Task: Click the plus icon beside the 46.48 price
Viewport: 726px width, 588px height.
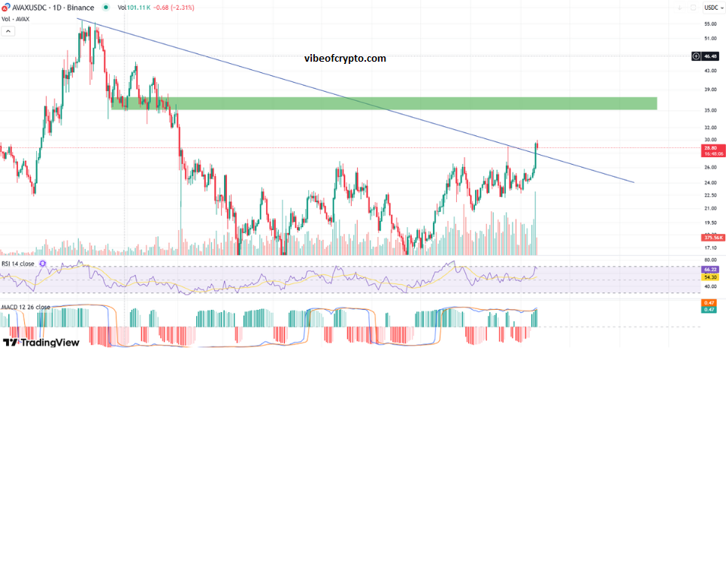Action: 696,56
